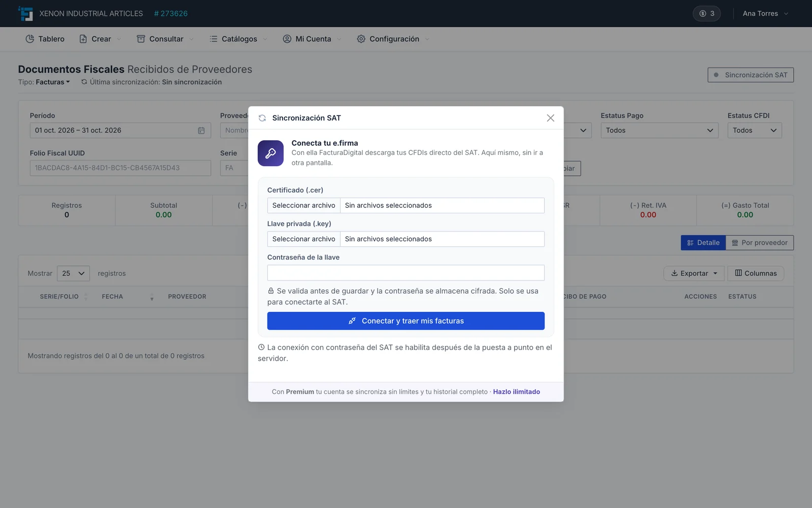Image resolution: width=812 pixels, height=508 pixels.
Task: Click the Período date range field
Action: [120, 131]
